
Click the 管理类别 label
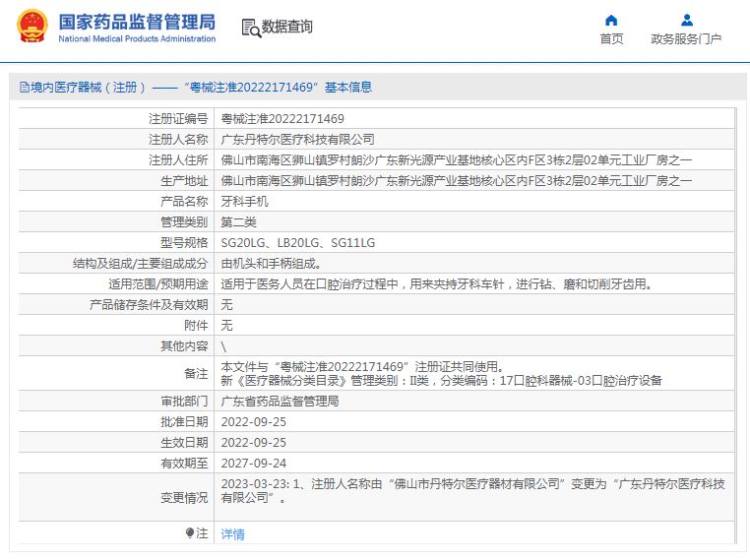(184, 221)
